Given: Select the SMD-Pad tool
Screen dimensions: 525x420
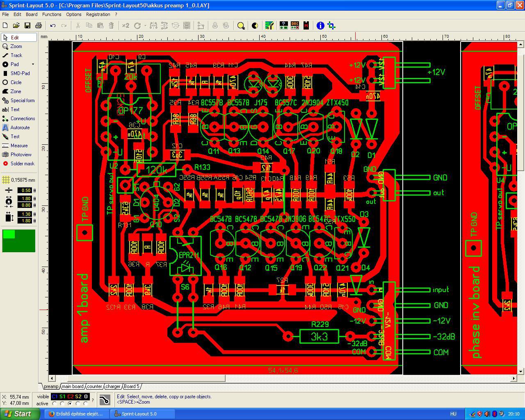Looking at the screenshot, I should 19,73.
